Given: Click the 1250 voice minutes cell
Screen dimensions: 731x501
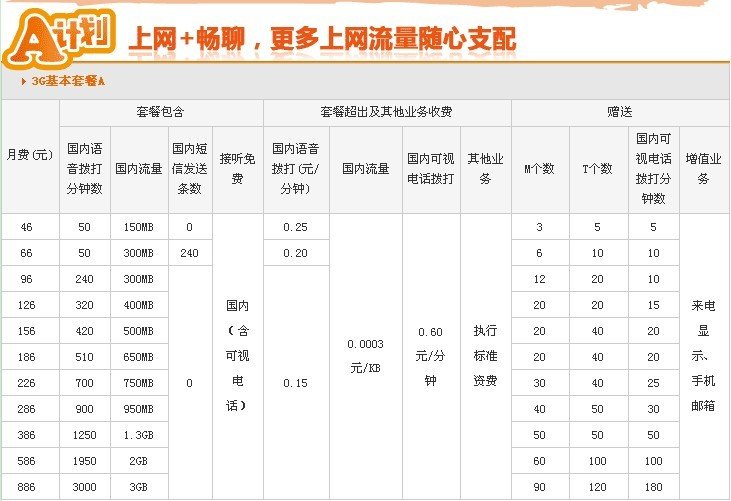Looking at the screenshot, I should (85, 435).
